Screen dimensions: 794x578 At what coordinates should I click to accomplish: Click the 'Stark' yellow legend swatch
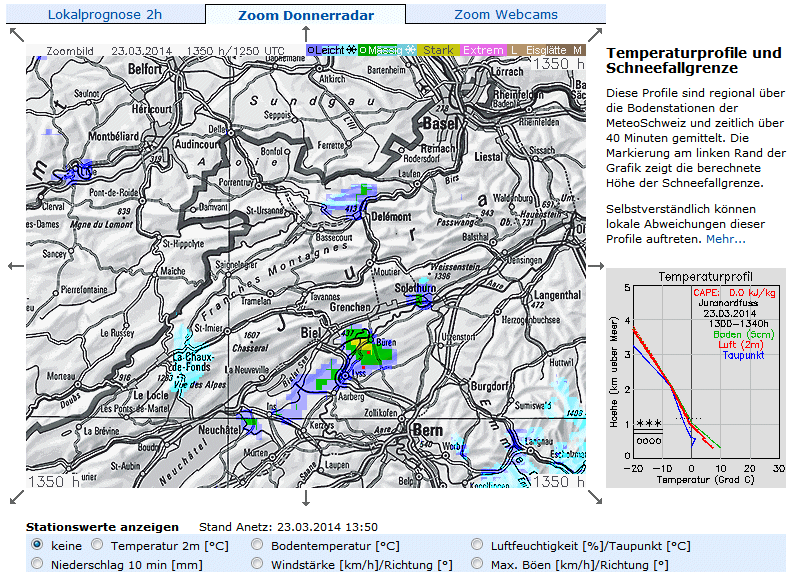(x=439, y=50)
